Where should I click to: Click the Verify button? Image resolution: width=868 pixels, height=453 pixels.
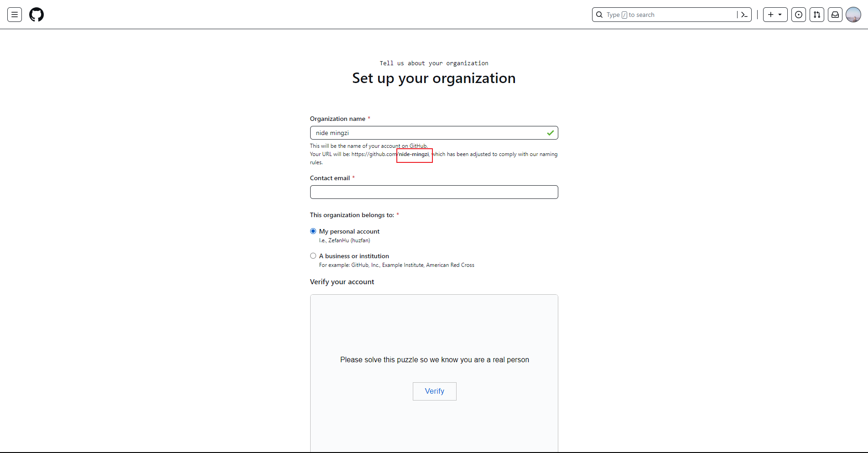(434, 391)
